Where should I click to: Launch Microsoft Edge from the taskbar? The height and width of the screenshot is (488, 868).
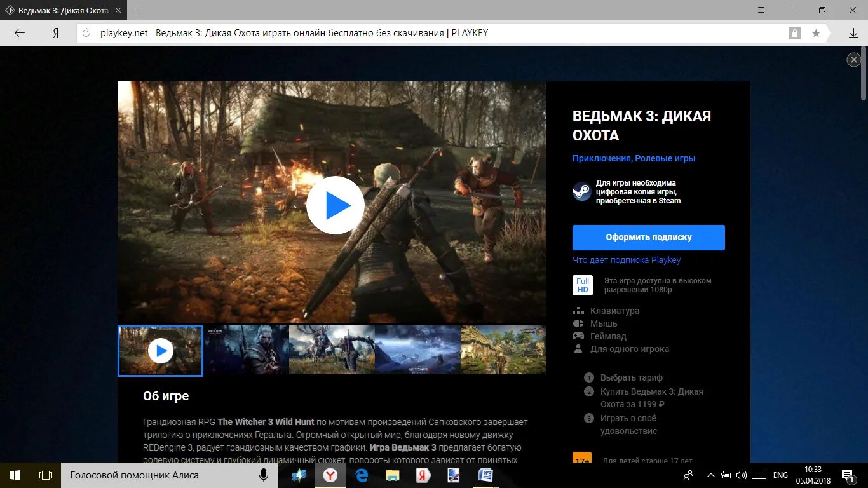[x=362, y=475]
